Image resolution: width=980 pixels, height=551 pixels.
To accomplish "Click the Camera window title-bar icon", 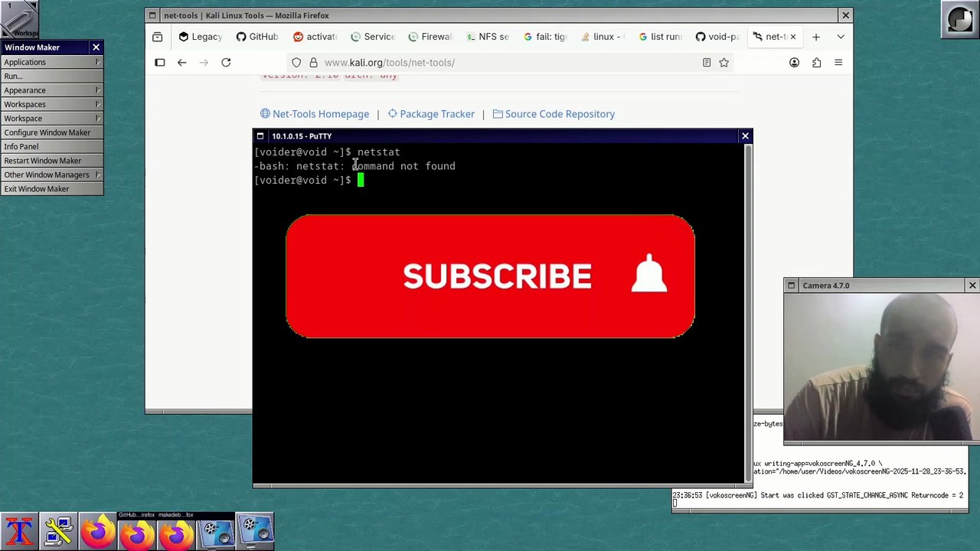I will point(791,285).
